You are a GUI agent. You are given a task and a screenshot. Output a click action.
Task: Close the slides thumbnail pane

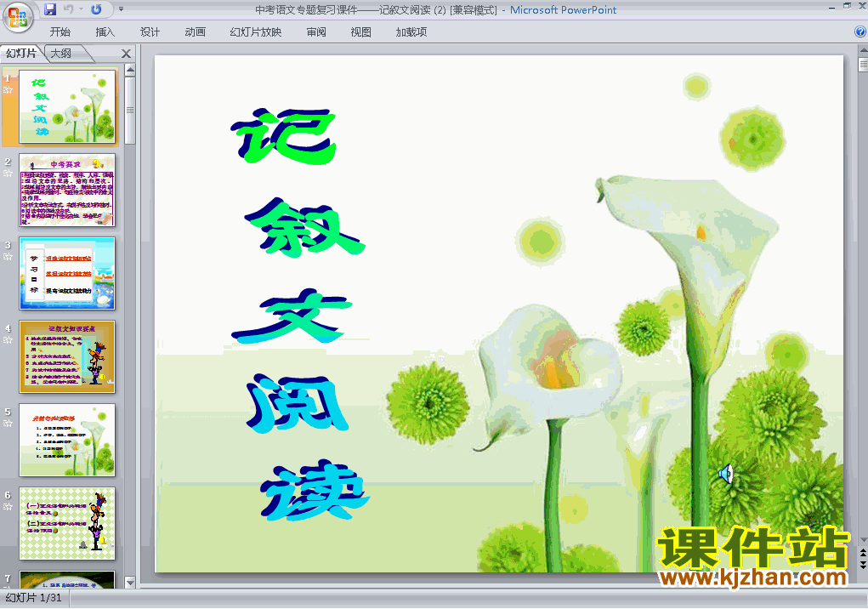point(126,54)
